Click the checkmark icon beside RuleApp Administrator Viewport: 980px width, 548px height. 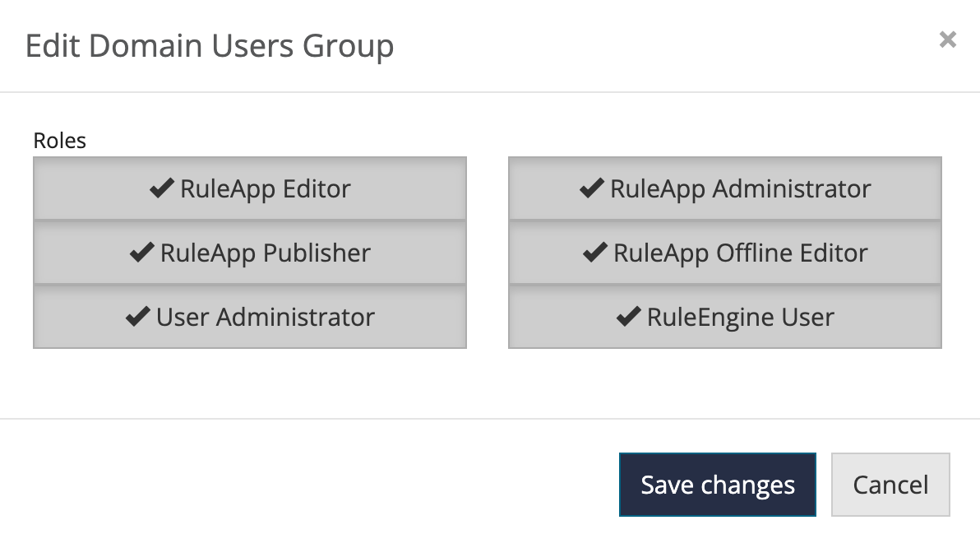pos(592,188)
